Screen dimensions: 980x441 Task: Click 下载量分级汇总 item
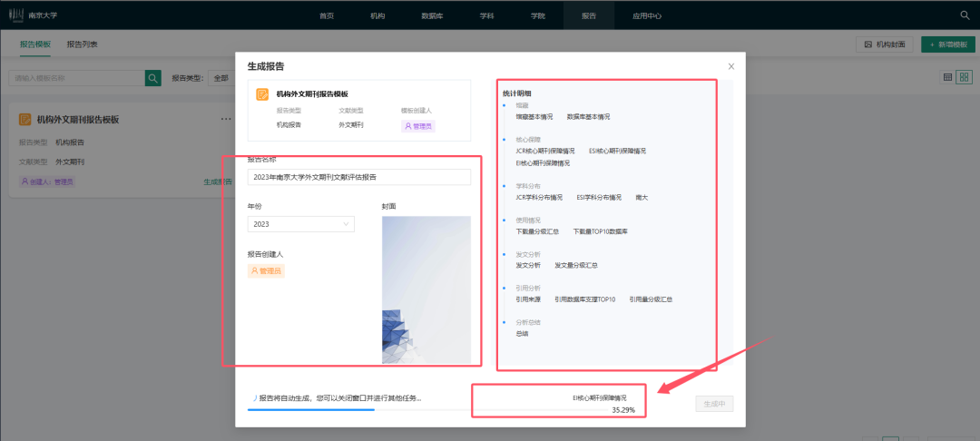[537, 231]
